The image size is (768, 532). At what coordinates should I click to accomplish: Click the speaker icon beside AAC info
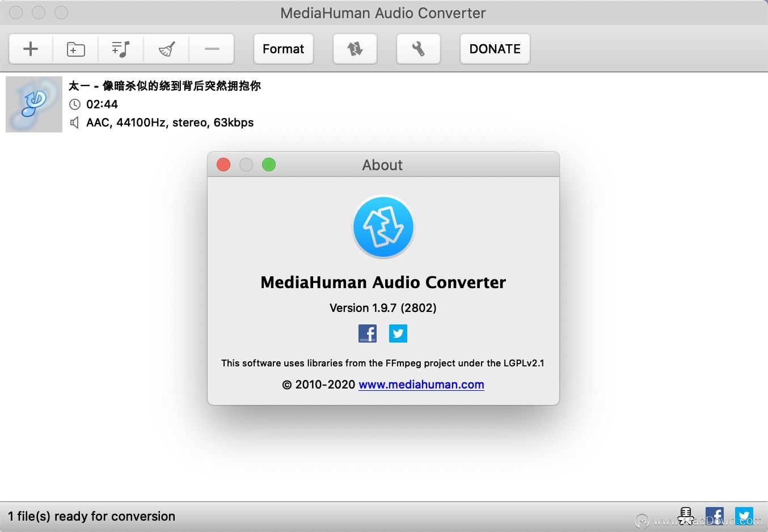[74, 123]
